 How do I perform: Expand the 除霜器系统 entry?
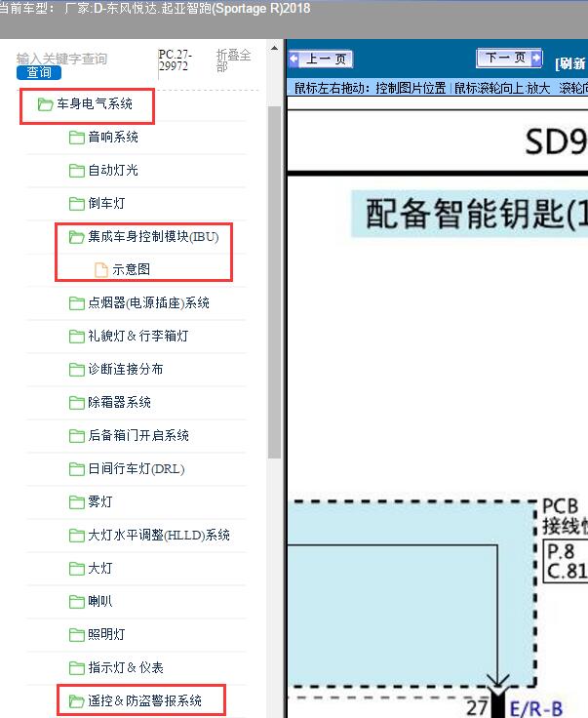tap(119, 402)
